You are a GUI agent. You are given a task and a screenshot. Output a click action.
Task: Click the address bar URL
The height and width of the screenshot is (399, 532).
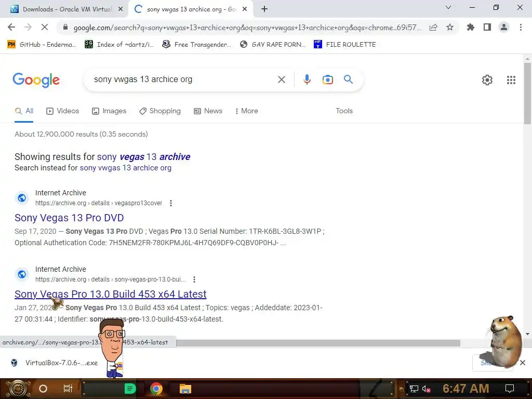247,28
